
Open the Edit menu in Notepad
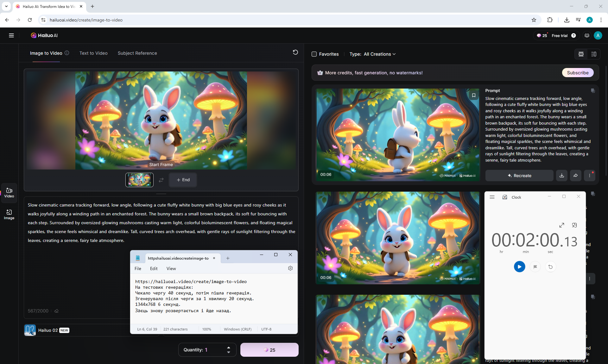154,268
